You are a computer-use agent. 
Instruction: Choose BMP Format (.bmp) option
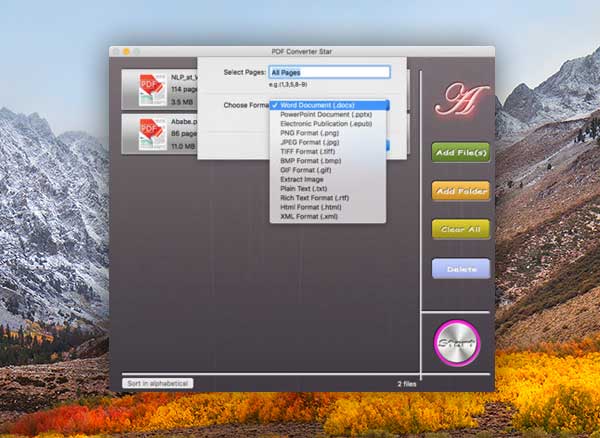[328, 161]
